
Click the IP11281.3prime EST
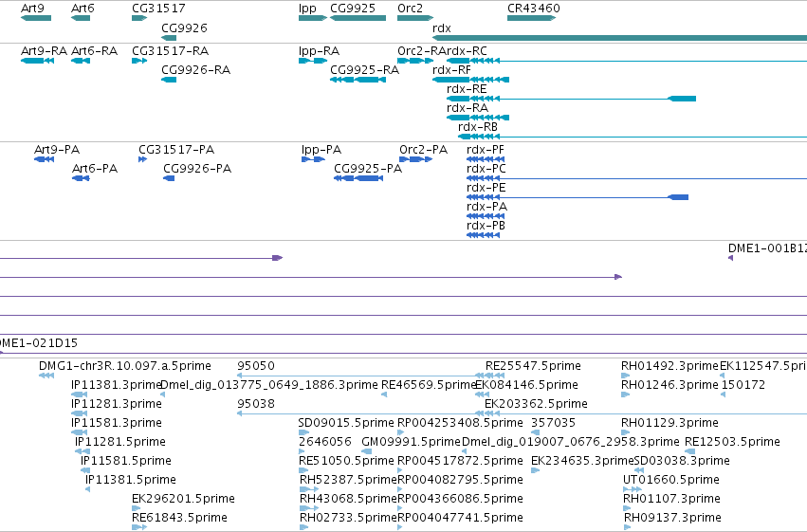(x=80, y=413)
